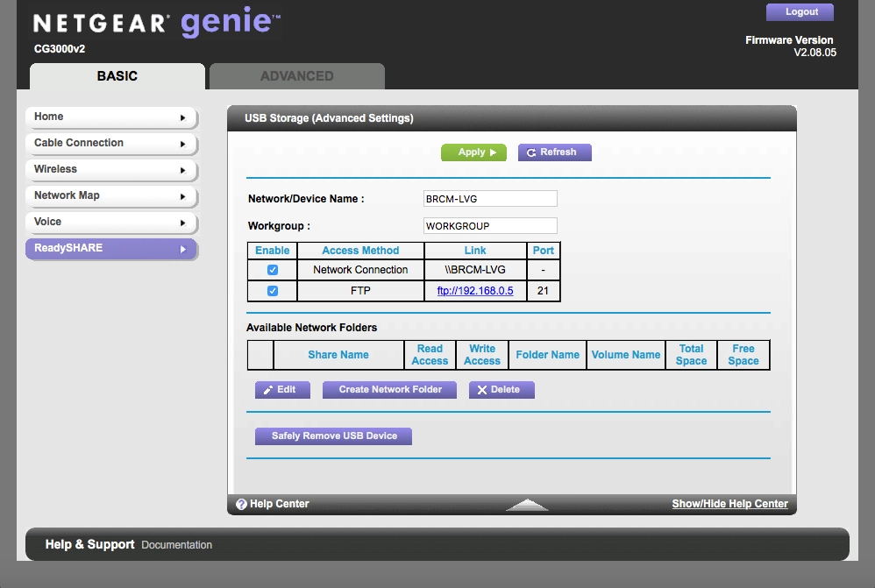Open the Documentation link

pyautogui.click(x=176, y=545)
